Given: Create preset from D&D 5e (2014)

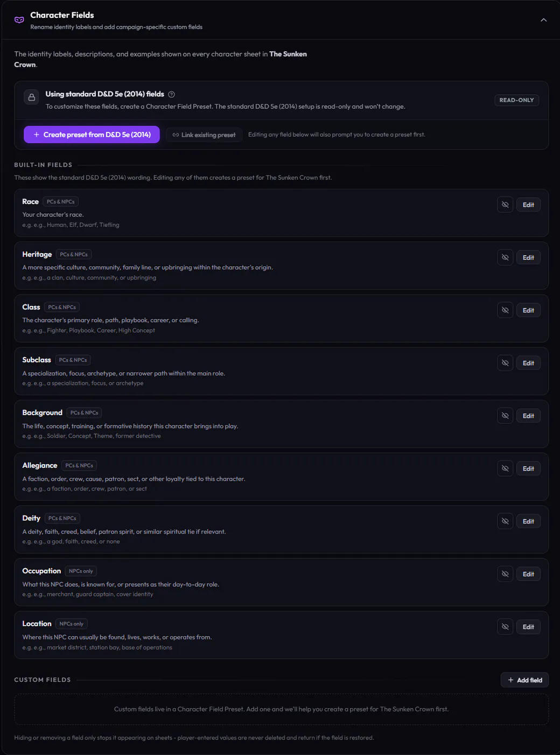Looking at the screenshot, I should point(92,135).
